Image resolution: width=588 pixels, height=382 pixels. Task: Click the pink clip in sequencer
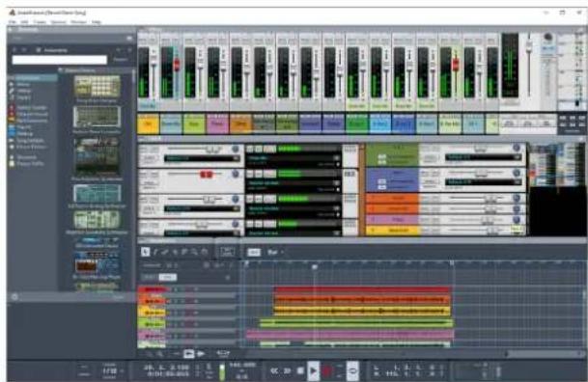point(350,333)
